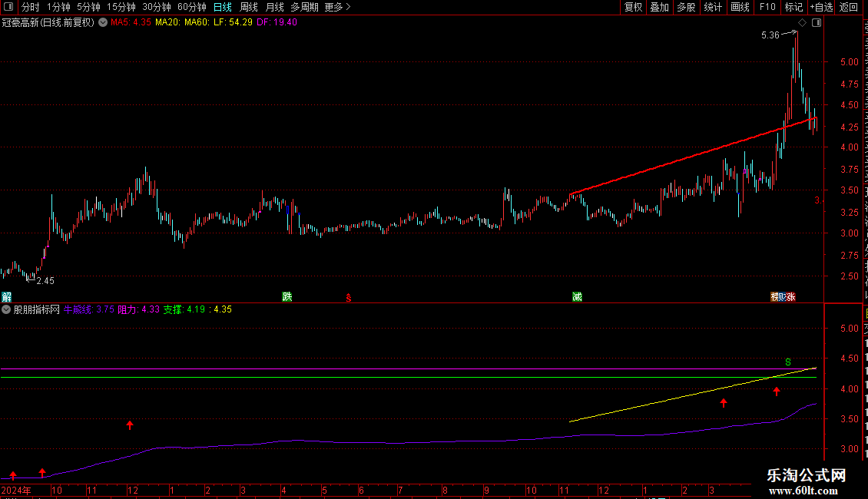Expand the 更多 period options
Screen dimensions: 868x499
coord(337,7)
